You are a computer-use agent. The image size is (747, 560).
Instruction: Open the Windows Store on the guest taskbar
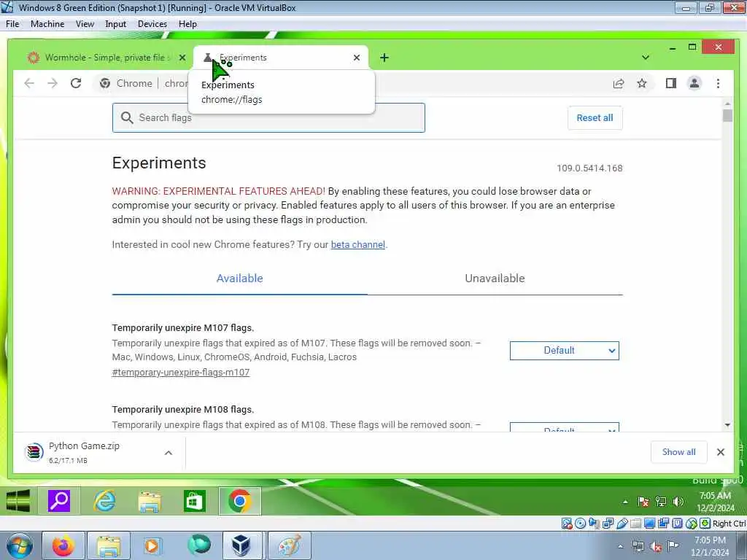[x=194, y=501]
